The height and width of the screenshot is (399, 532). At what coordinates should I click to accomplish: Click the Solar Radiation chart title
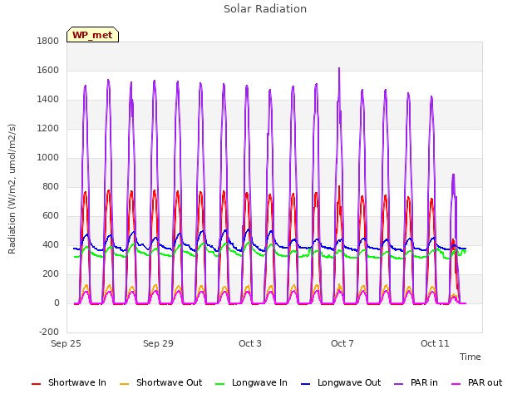pyautogui.click(x=265, y=9)
